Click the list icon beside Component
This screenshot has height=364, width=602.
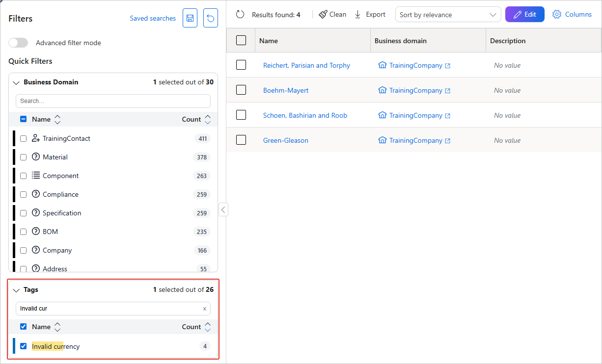[x=35, y=175]
